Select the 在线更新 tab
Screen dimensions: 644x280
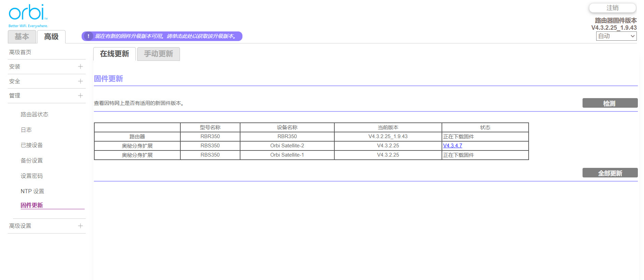point(114,54)
